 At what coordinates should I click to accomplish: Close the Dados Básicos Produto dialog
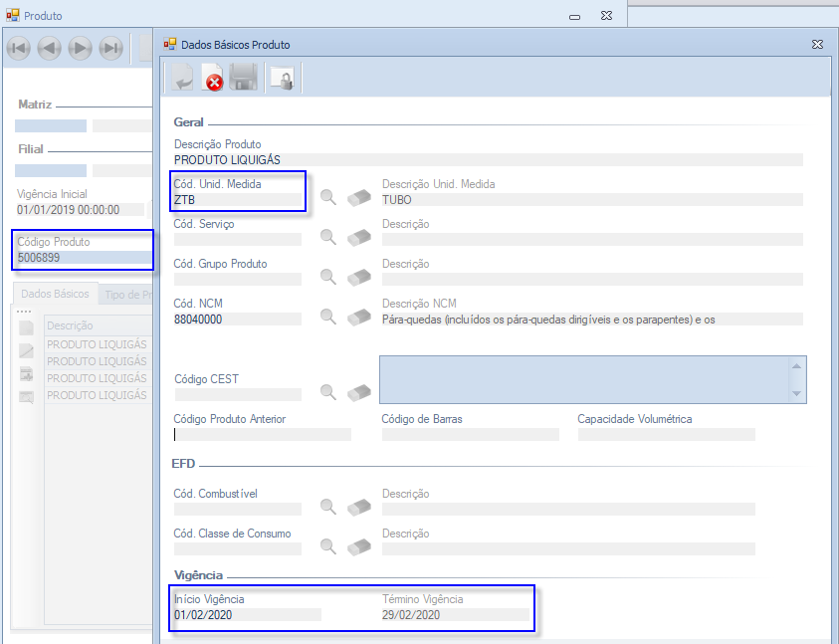(x=817, y=45)
